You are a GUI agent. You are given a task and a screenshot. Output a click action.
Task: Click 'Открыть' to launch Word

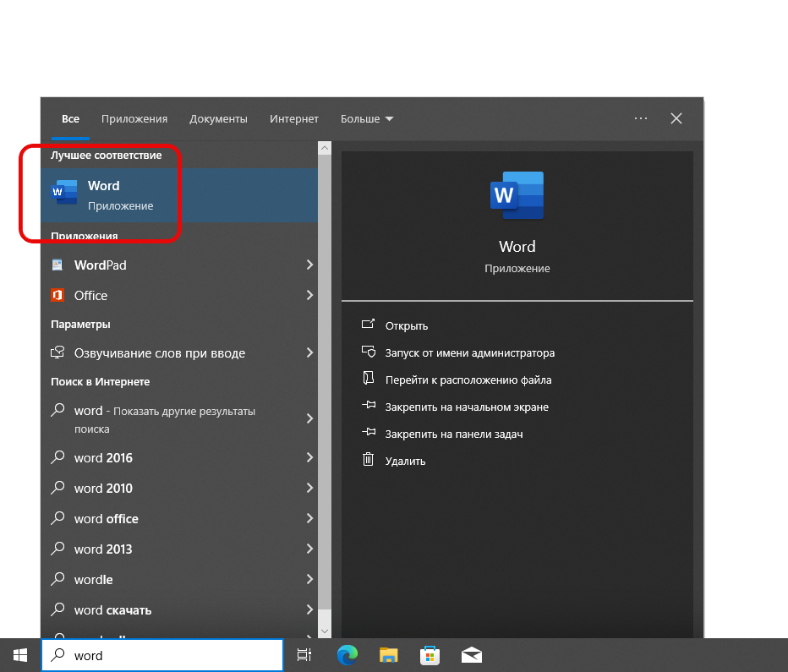(x=407, y=325)
